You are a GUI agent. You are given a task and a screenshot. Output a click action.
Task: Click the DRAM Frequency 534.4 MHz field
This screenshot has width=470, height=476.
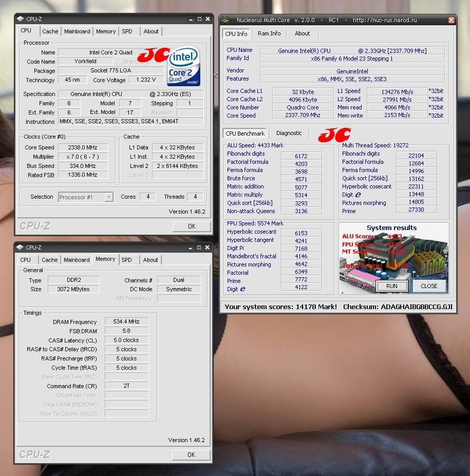[126, 321]
